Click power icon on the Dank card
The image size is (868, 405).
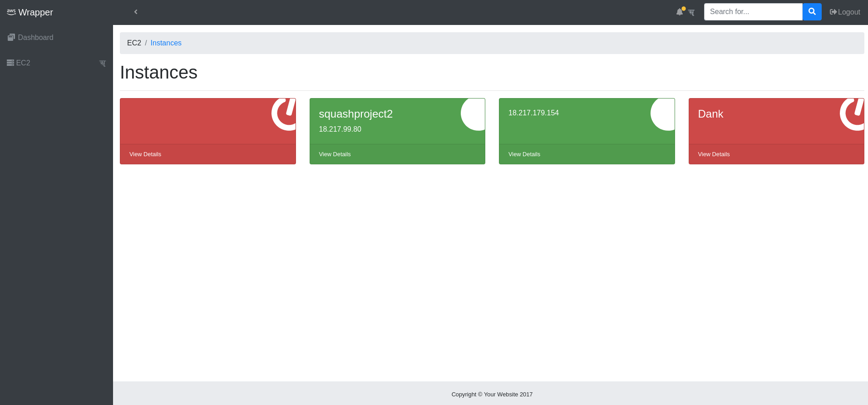point(852,114)
